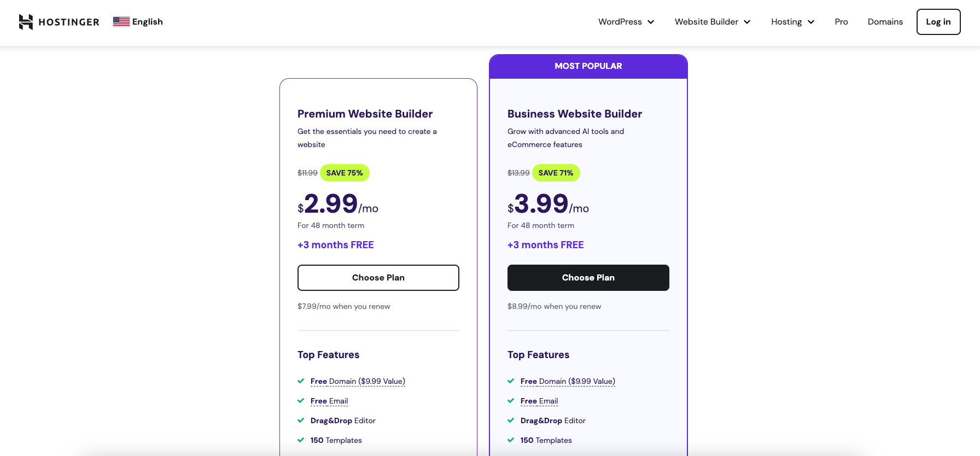Click the $7.99/mo renewal note
This screenshot has width=980, height=456.
344,306
